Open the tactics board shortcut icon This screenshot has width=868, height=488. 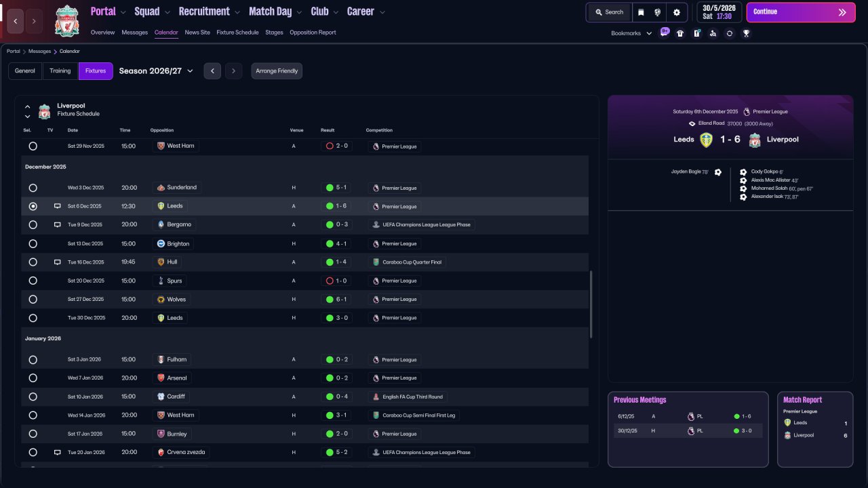tap(696, 33)
